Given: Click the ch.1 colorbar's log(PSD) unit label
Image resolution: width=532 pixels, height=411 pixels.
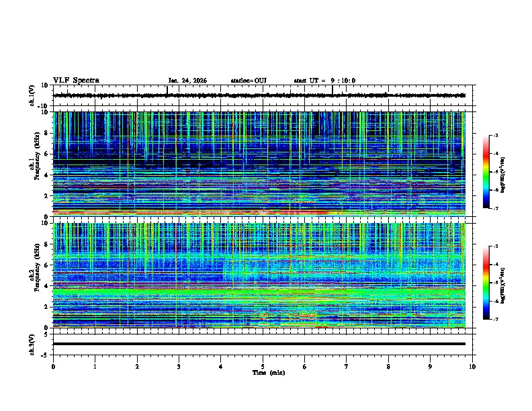Looking at the screenshot, I should point(502,175).
